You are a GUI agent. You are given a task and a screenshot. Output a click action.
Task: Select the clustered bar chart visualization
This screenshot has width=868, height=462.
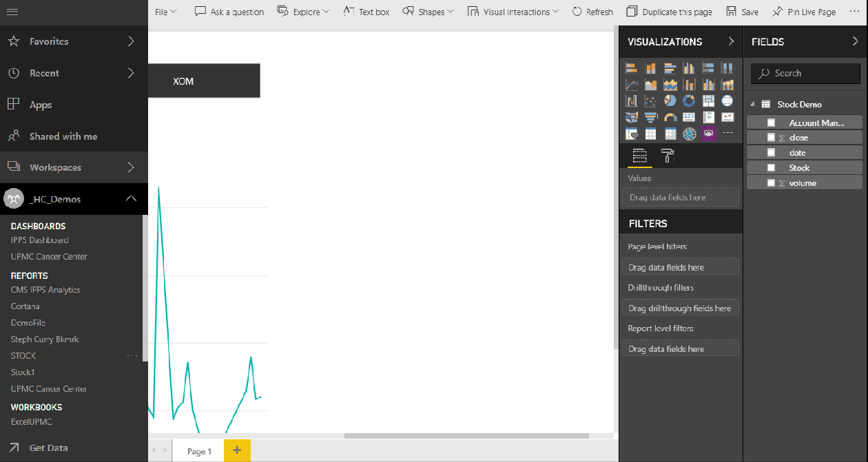[x=670, y=67]
